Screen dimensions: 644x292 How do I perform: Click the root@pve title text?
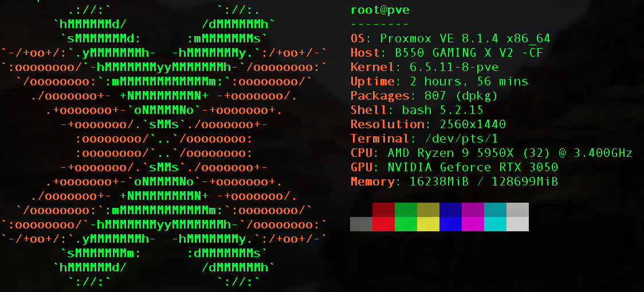[380, 10]
